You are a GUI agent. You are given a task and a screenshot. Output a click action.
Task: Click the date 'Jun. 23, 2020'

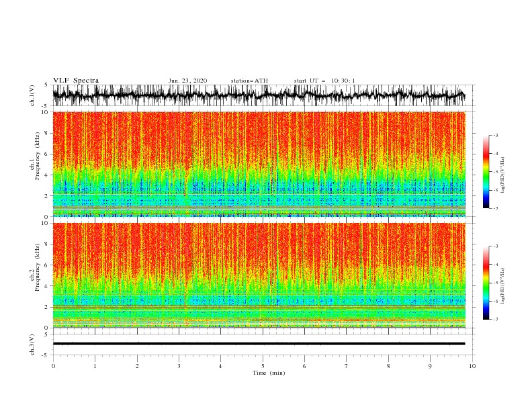(187, 81)
